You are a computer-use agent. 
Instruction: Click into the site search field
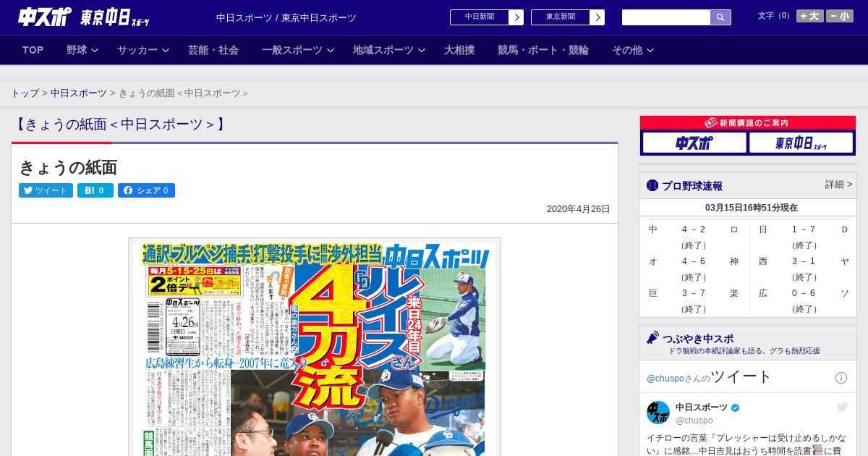coord(666,17)
